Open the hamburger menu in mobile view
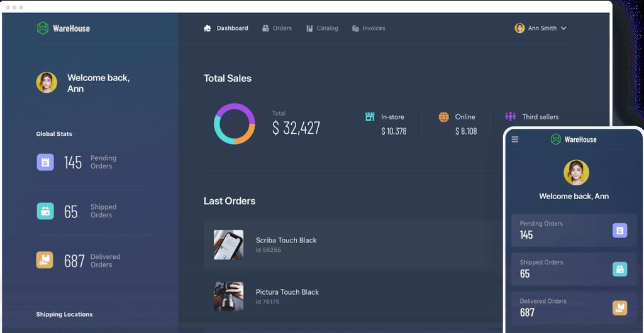This screenshot has width=644, height=333. [515, 139]
